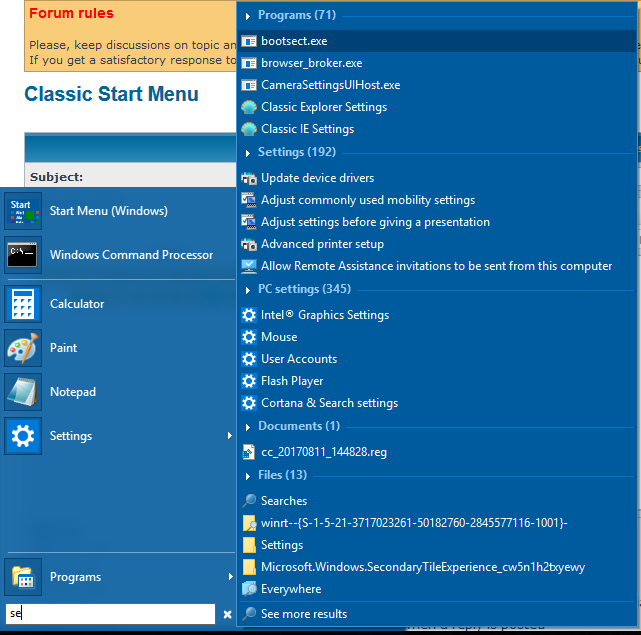The width and height of the screenshot is (641, 635).
Task: Click the Paint palette icon
Action: pos(23,348)
